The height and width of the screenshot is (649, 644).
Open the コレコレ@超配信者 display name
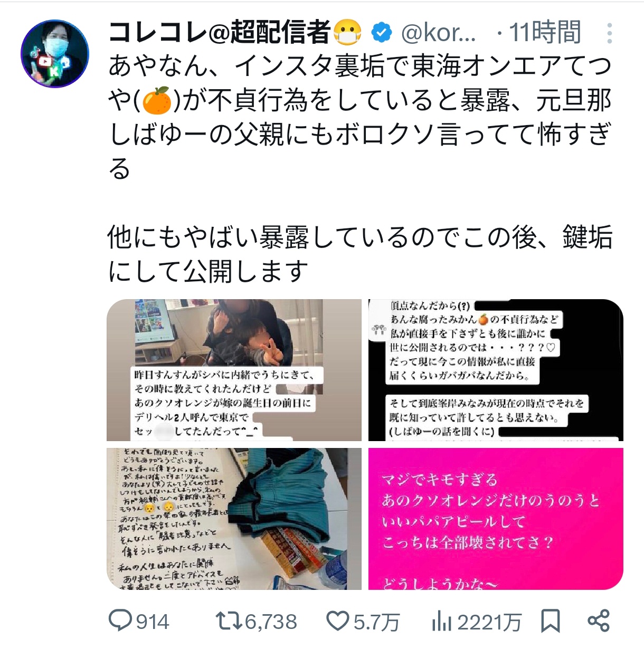(235, 33)
